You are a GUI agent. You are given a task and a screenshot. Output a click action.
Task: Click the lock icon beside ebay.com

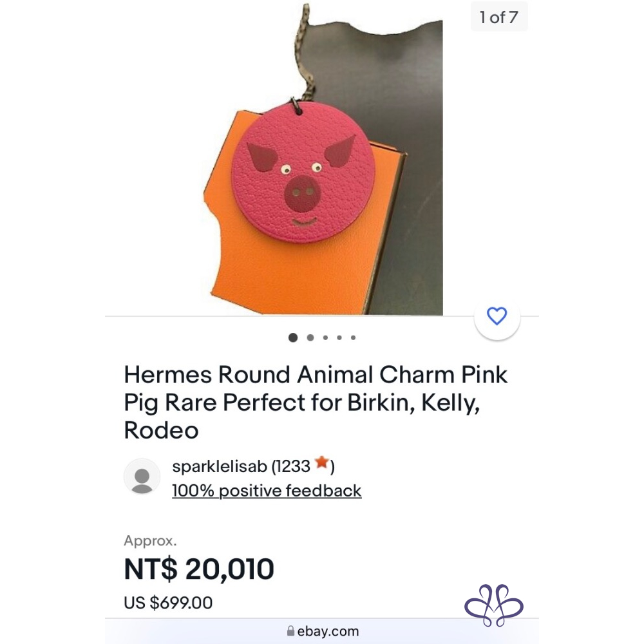point(291,631)
